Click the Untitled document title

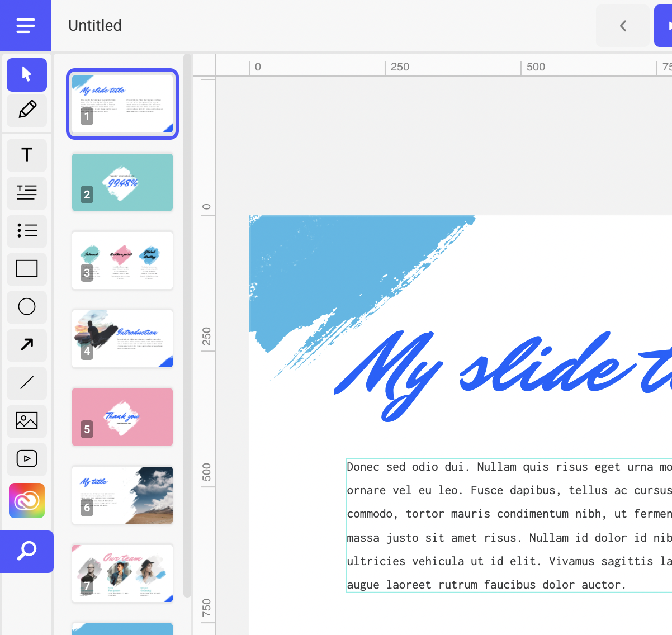95,26
